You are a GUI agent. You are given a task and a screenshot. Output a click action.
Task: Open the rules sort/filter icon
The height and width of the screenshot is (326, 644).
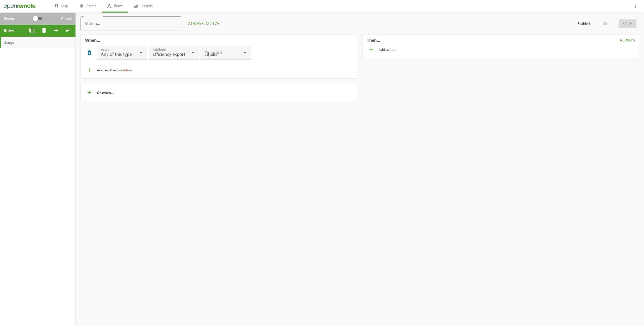(x=68, y=31)
